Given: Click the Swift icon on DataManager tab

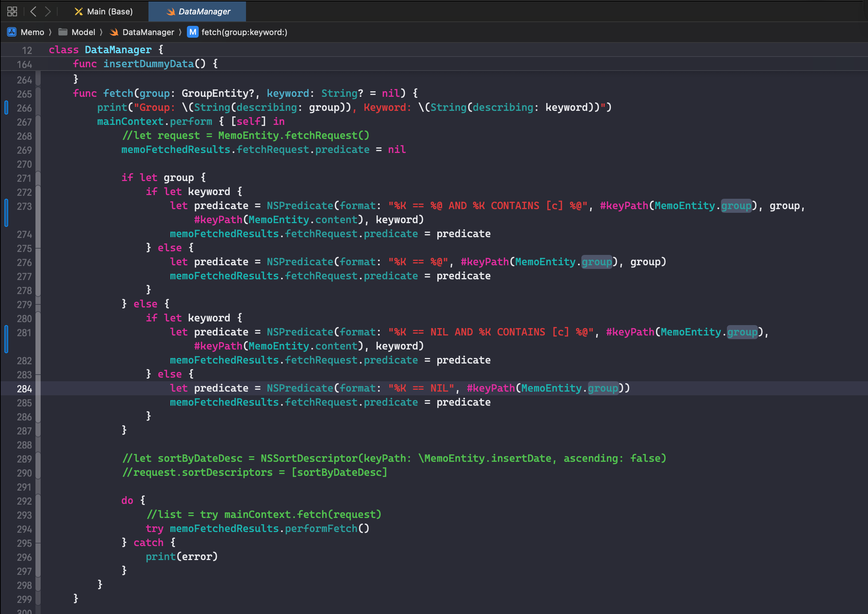Looking at the screenshot, I should (171, 12).
